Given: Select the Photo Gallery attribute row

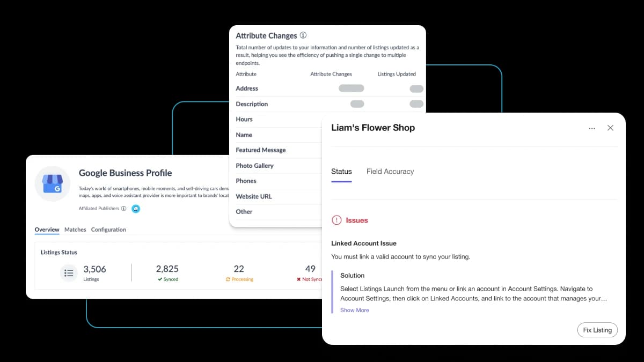Looking at the screenshot, I should (278, 166).
